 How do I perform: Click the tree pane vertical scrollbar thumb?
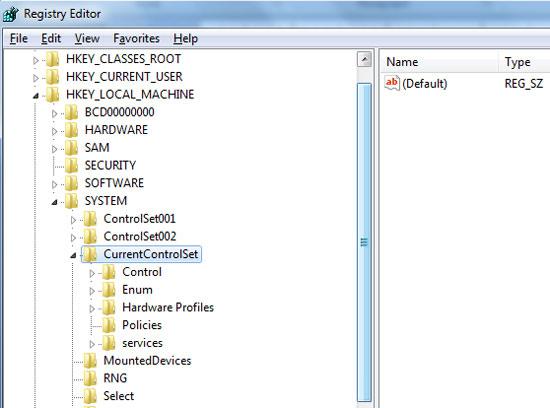click(364, 242)
